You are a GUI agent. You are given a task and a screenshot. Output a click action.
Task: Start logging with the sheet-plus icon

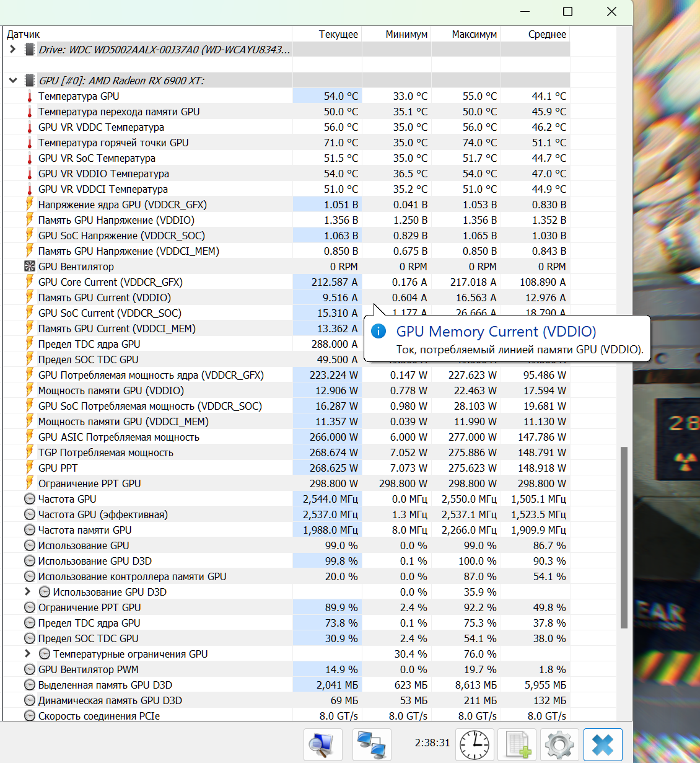click(517, 744)
